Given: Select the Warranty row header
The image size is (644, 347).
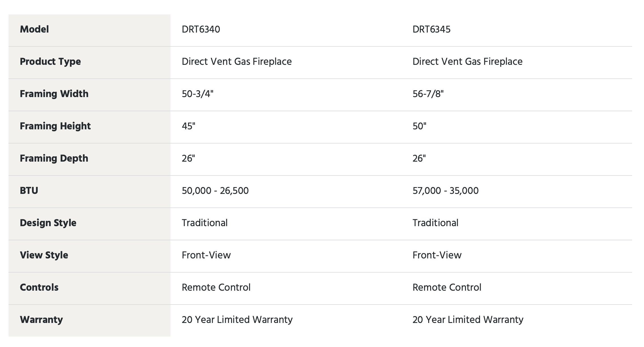Looking at the screenshot, I should click(41, 320).
